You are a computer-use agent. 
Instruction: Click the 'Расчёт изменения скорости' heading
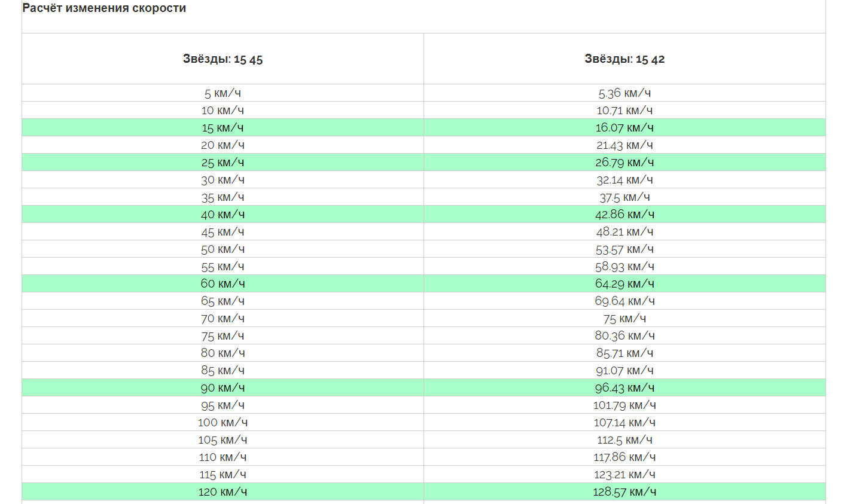(104, 8)
